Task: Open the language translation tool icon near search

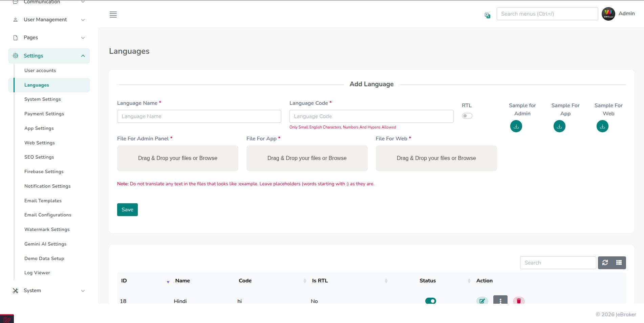Action: pyautogui.click(x=487, y=15)
